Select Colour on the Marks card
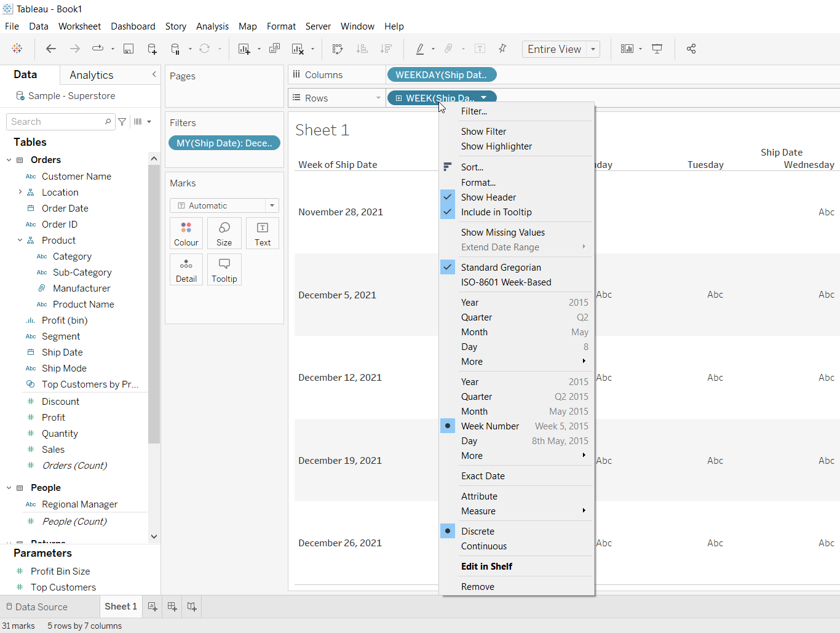The image size is (840, 633). (x=186, y=233)
